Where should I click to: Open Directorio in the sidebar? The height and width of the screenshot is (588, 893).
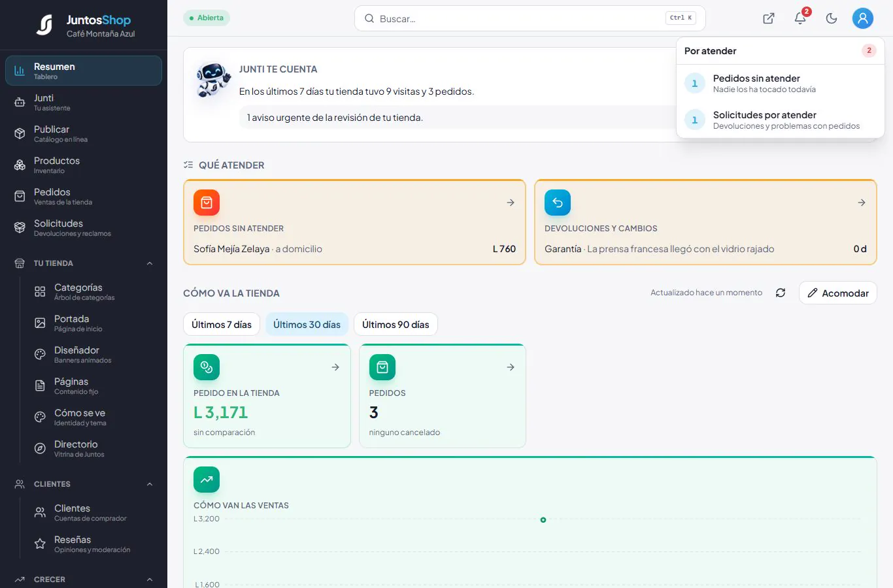(94, 448)
